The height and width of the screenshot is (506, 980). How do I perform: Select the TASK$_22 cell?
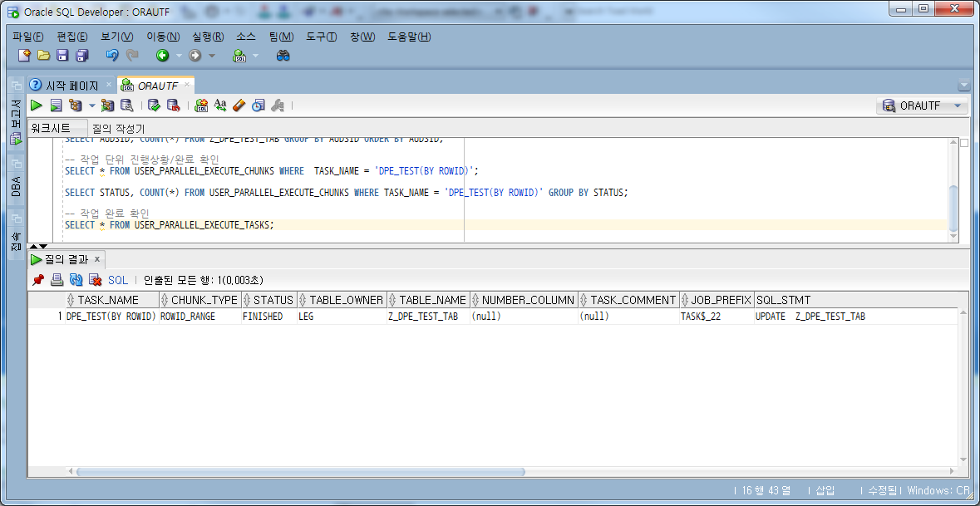click(x=717, y=317)
